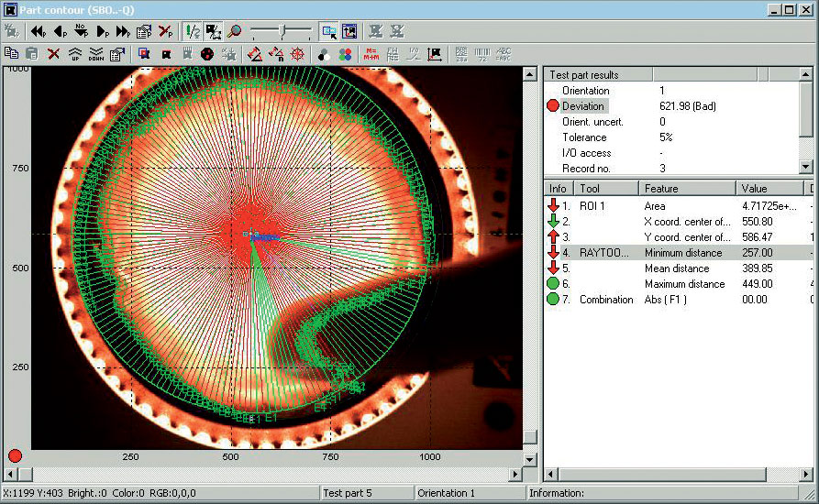Open the RGB color circles tool
The image size is (819, 504).
346,54
